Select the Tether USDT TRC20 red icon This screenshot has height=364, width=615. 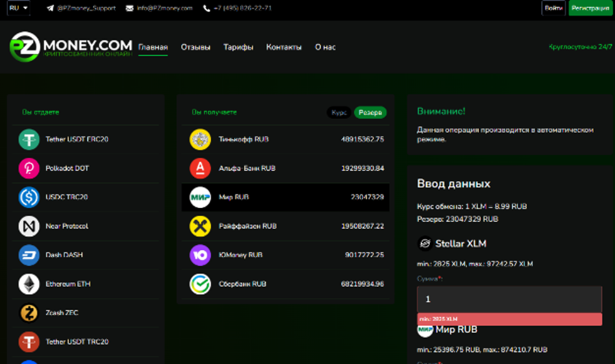click(29, 342)
